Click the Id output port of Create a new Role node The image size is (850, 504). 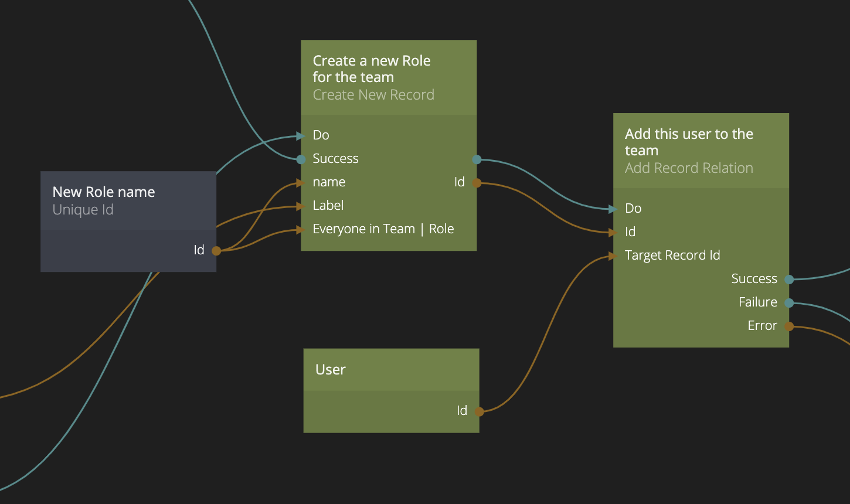477,183
